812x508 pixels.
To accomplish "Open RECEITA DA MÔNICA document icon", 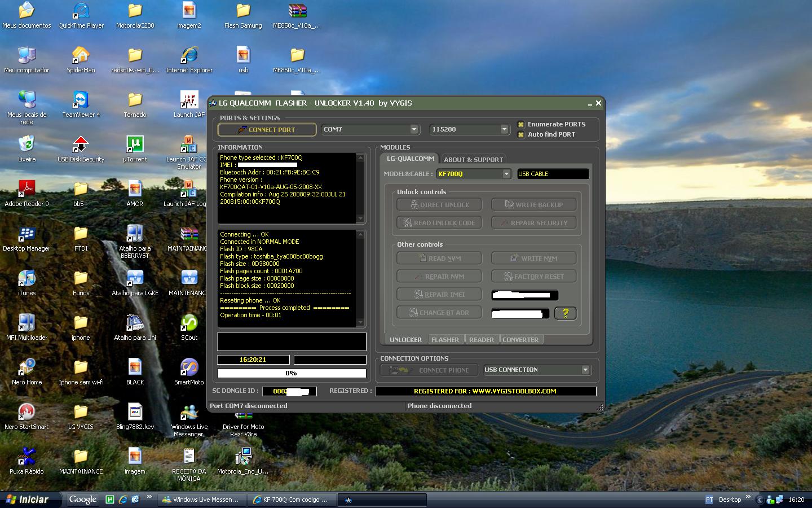I will coord(189,465).
